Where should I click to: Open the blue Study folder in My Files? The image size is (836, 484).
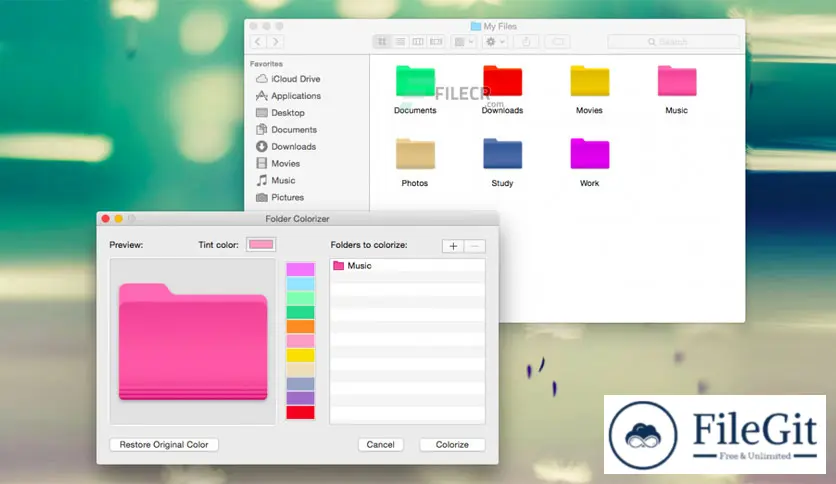tap(502, 154)
